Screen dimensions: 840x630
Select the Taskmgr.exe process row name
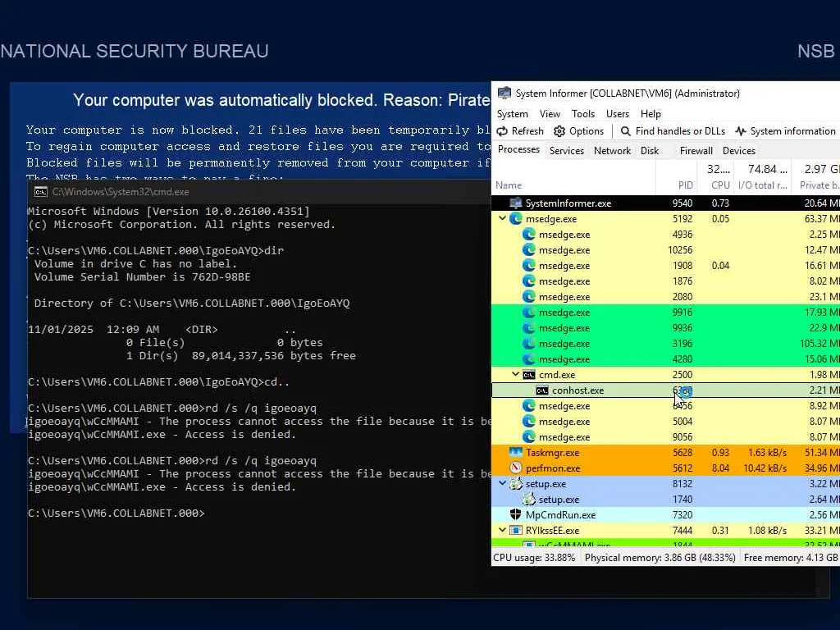[552, 453]
